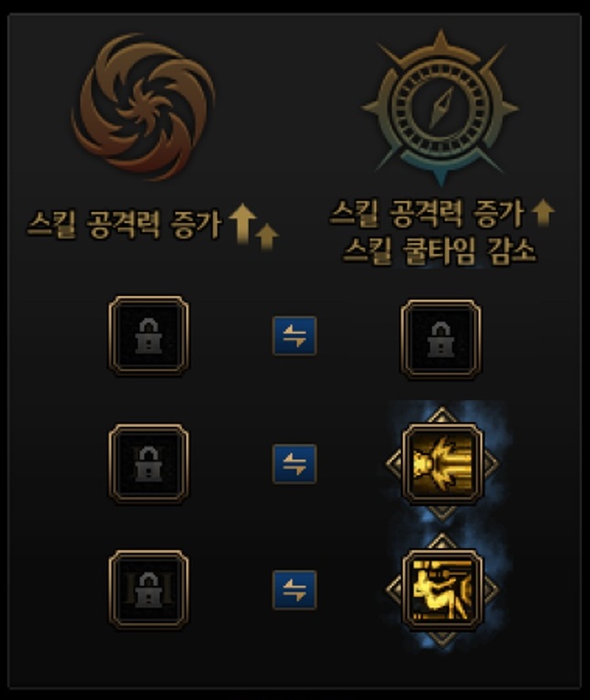Select the golden charging figure skill icon
The width and height of the screenshot is (590, 700).
pos(442,463)
